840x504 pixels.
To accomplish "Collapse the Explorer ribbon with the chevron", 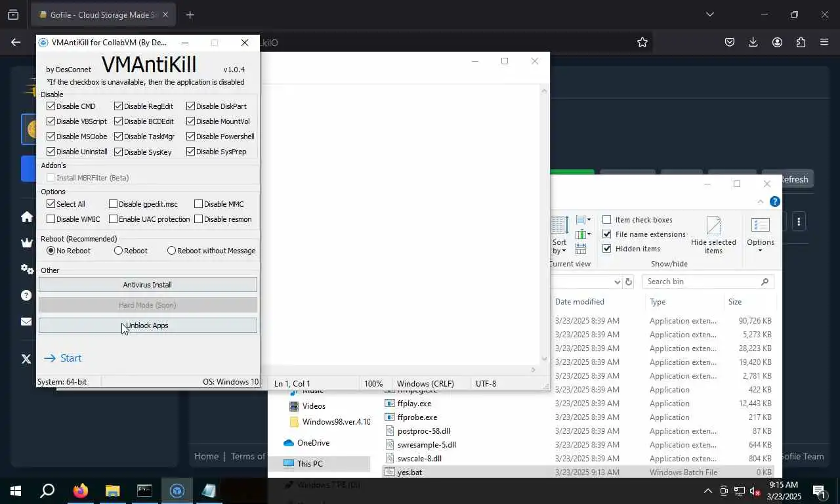I will tap(761, 201).
